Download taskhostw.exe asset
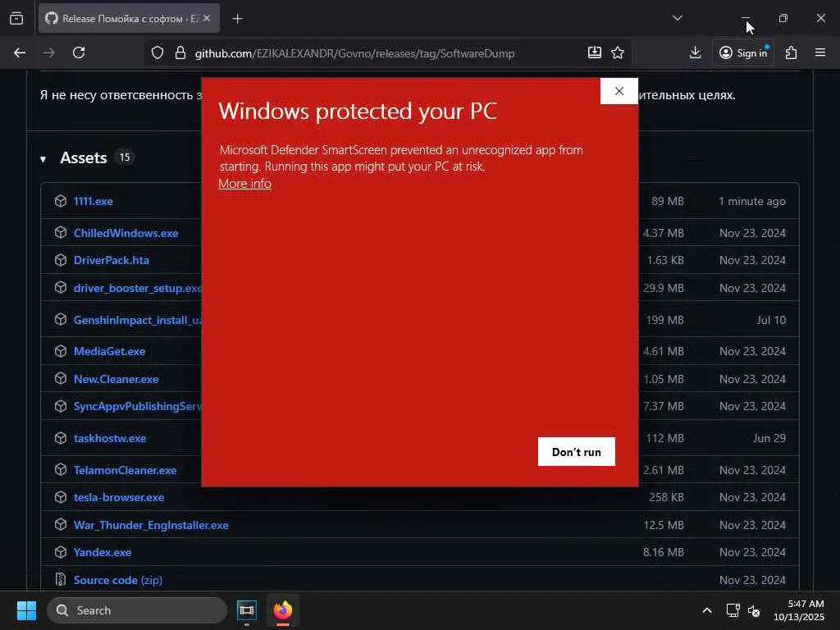This screenshot has height=630, width=840. [110, 438]
